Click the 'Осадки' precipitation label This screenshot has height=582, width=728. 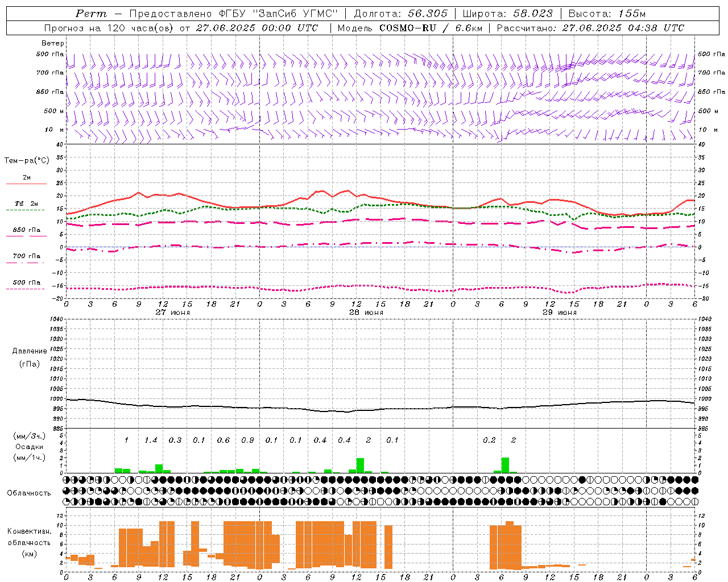click(x=30, y=447)
